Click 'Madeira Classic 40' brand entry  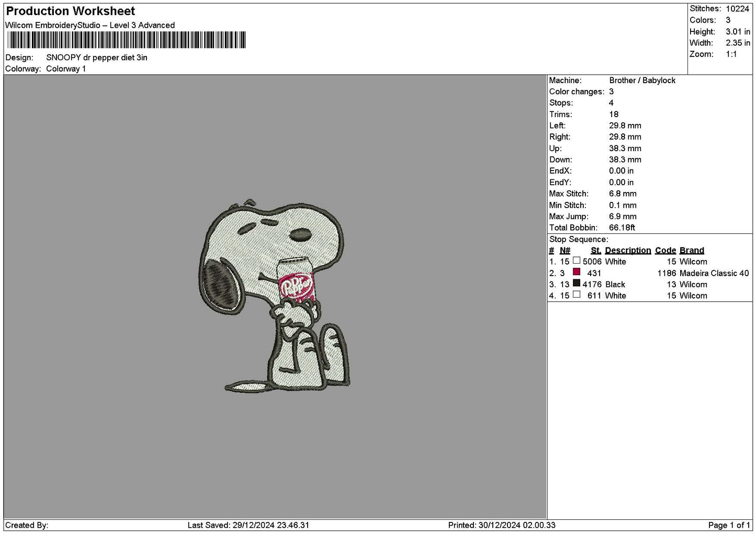(x=714, y=273)
